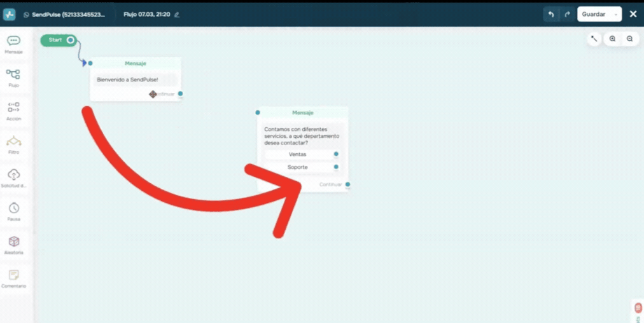Zoom out on the canvas
This screenshot has height=323, width=644.
629,39
